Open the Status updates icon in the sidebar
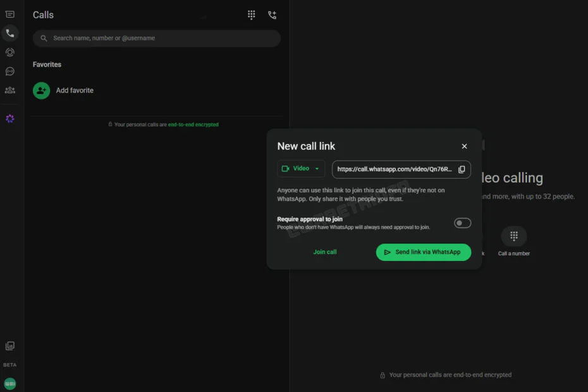Screen dimensions: 588x392 click(x=9, y=52)
